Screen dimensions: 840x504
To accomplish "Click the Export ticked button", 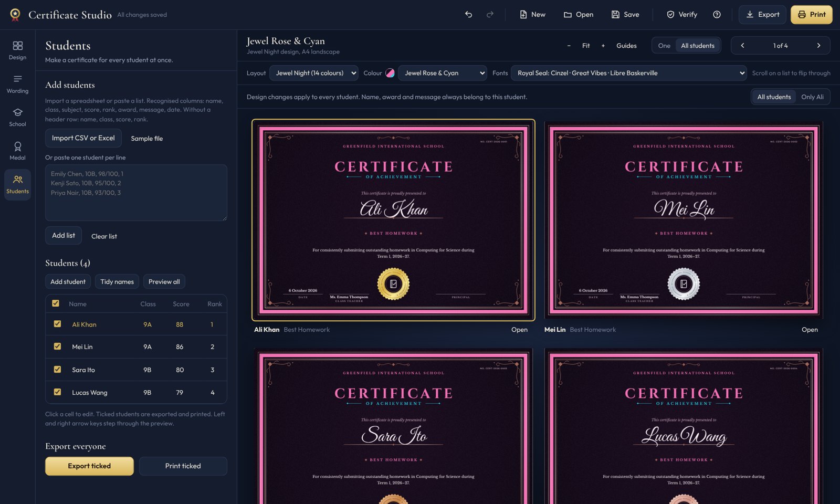I will pos(89,466).
